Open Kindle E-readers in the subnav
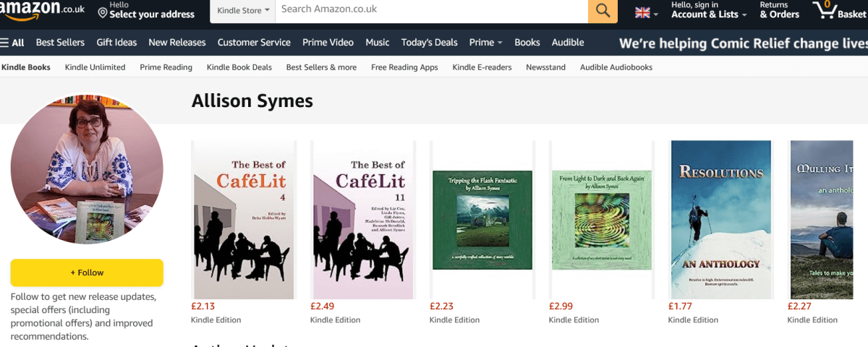The image size is (868, 347). [x=482, y=67]
